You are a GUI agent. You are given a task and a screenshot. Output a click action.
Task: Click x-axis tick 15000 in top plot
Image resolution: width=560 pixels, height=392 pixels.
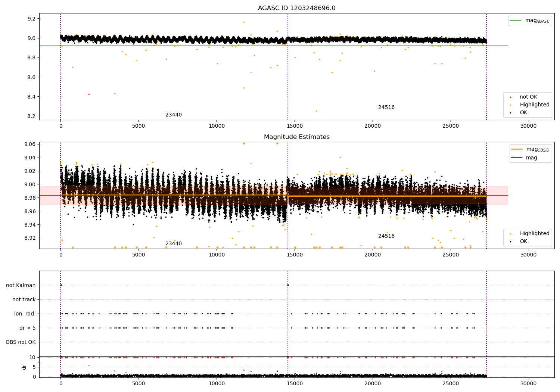pos(295,126)
